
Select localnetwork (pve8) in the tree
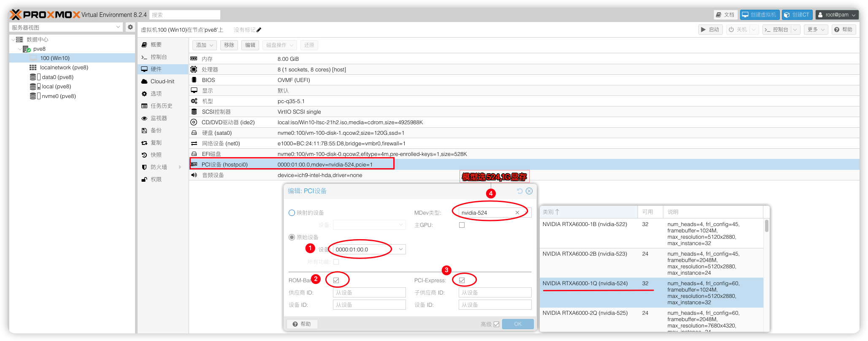point(64,67)
